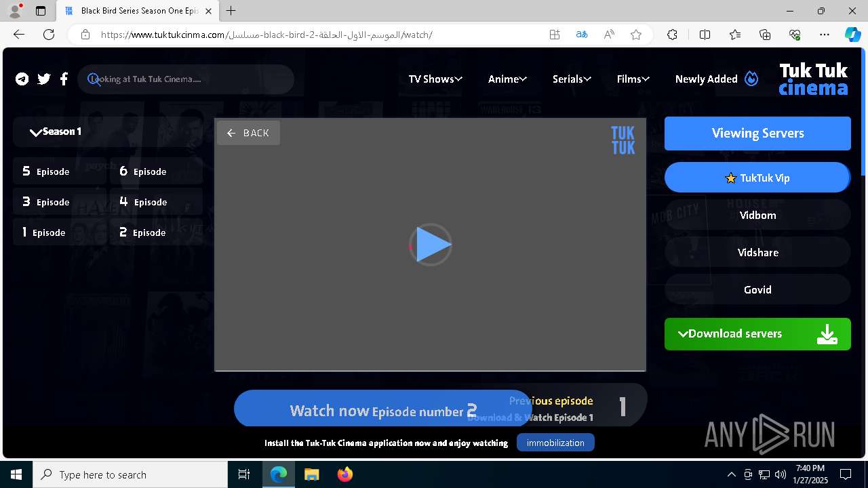Refresh the current page
868x488 pixels.
coord(49,35)
